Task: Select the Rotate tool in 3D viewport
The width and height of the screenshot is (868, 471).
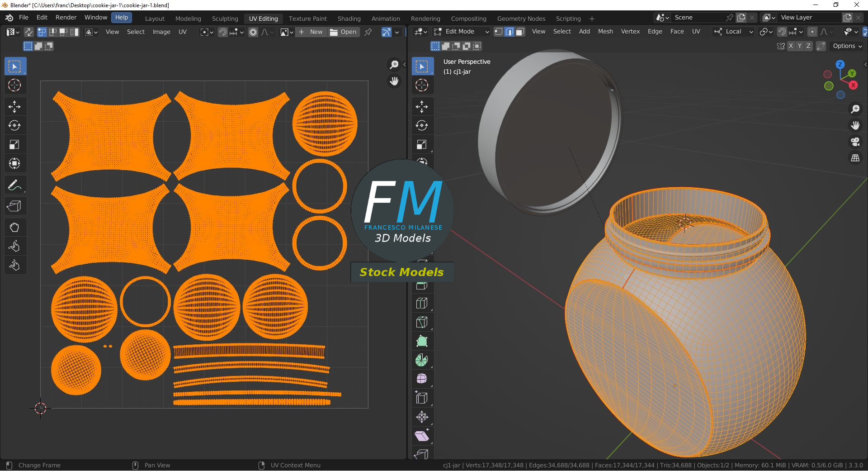Action: (422, 125)
